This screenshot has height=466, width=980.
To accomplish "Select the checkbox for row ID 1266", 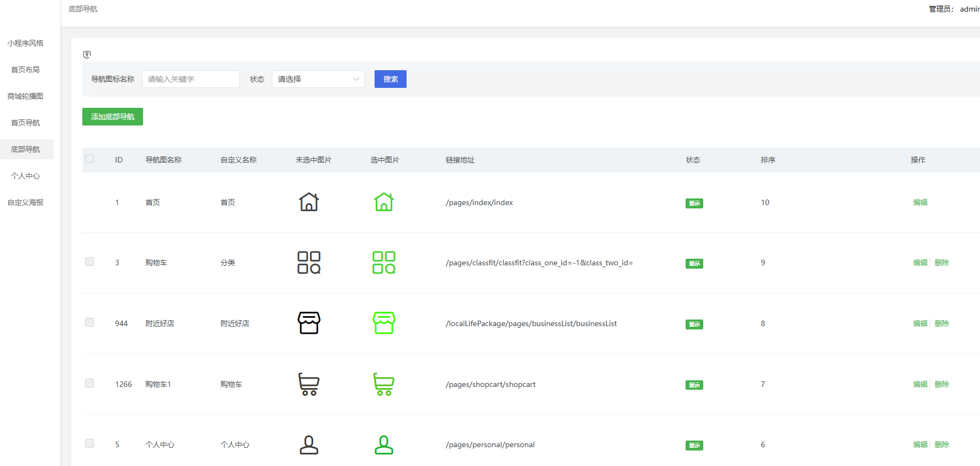I will click(89, 383).
